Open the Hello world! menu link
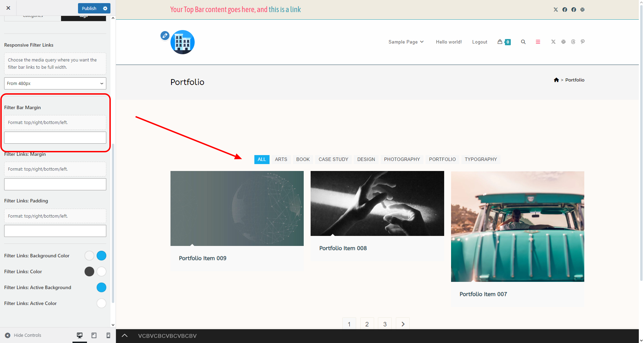The width and height of the screenshot is (644, 343). (x=449, y=42)
